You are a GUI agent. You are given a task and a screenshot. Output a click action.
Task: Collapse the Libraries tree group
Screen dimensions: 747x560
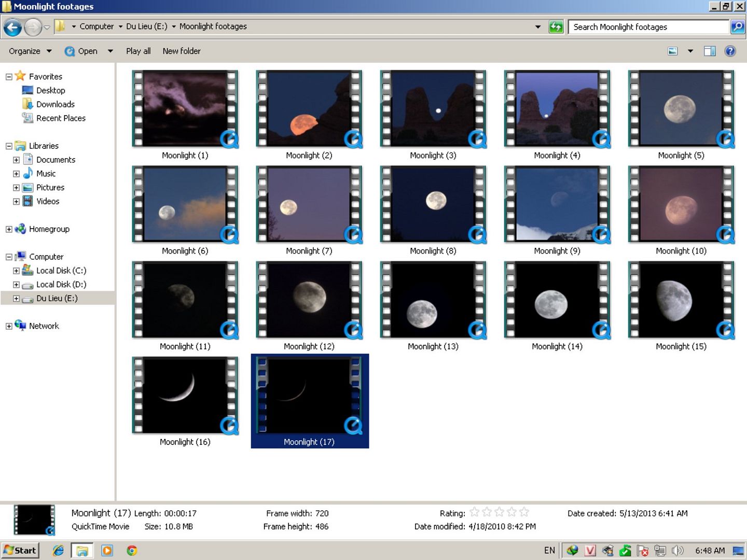(9, 146)
